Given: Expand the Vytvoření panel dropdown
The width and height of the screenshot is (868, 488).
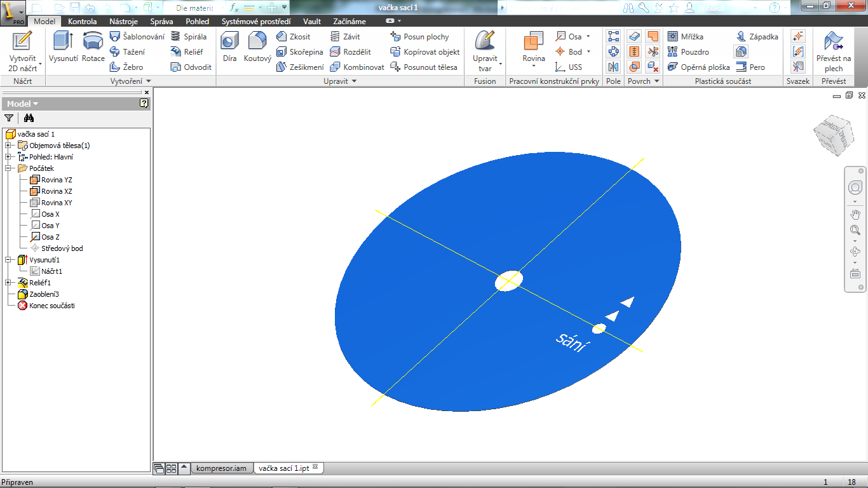Looking at the screenshot, I should (149, 81).
